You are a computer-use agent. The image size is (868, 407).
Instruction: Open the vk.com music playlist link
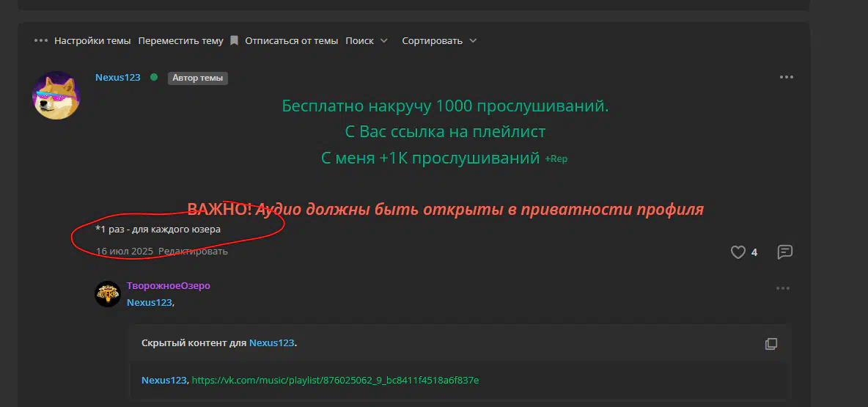pos(335,380)
